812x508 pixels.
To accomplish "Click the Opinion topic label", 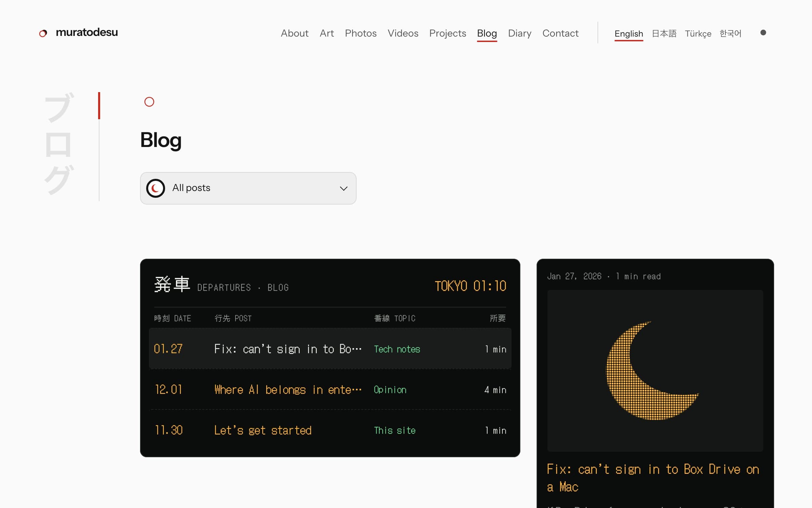I will [x=390, y=390].
